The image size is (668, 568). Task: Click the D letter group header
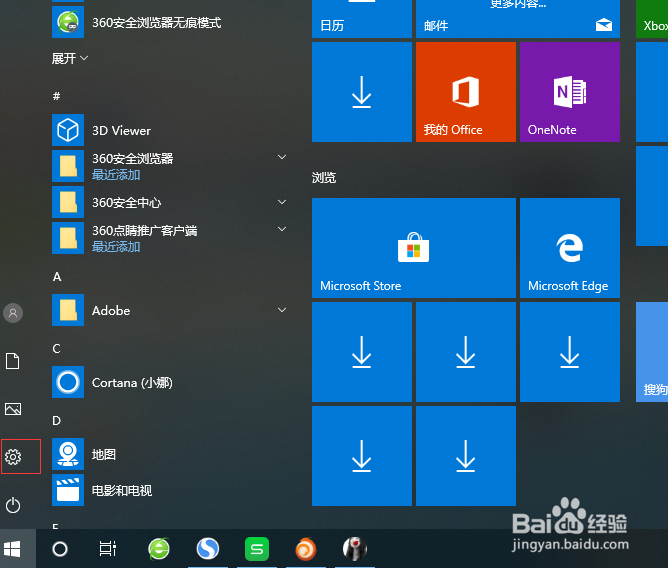coord(57,421)
